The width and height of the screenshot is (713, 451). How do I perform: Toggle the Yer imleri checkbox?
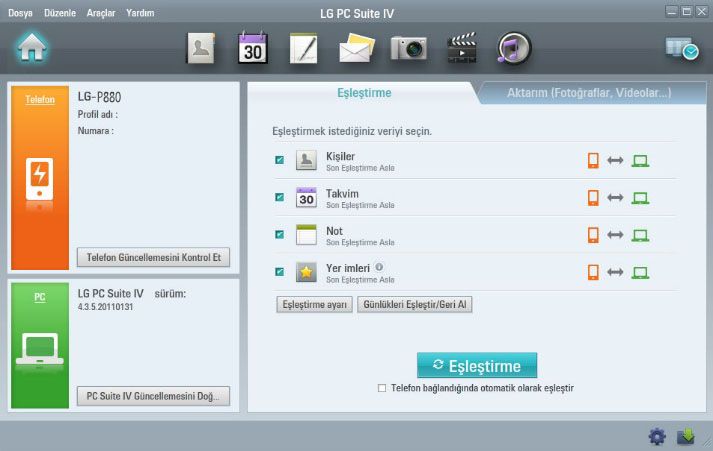[279, 271]
